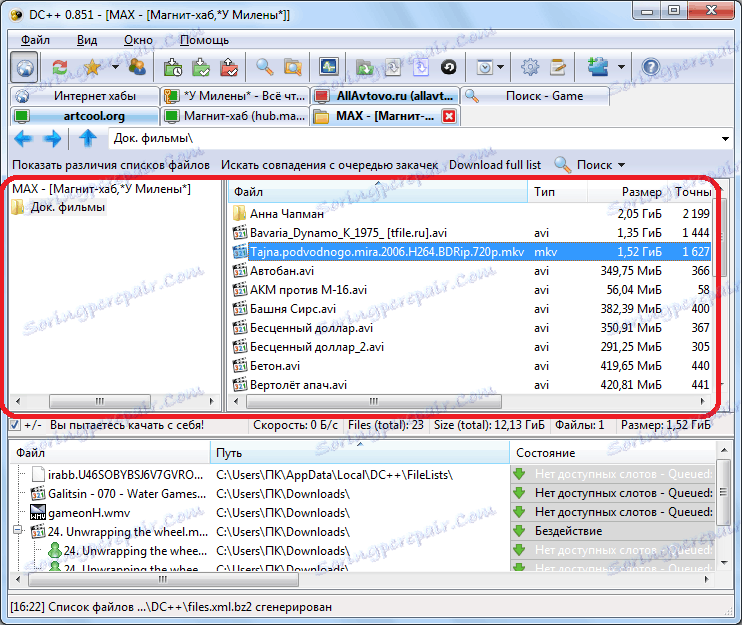Select Автобан.avi file row
This screenshot has height=625, width=742.
pos(471,271)
